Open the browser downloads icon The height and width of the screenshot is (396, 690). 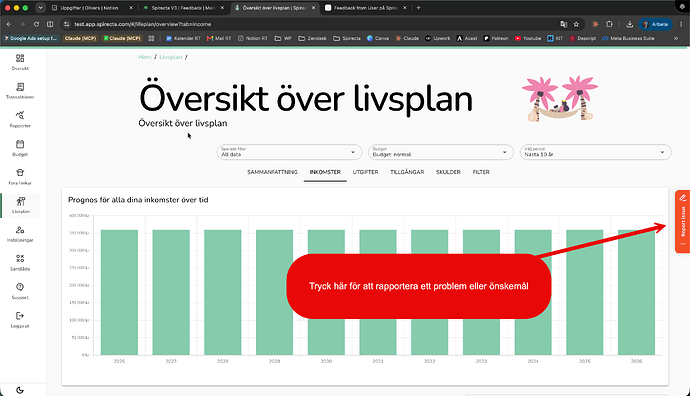630,24
